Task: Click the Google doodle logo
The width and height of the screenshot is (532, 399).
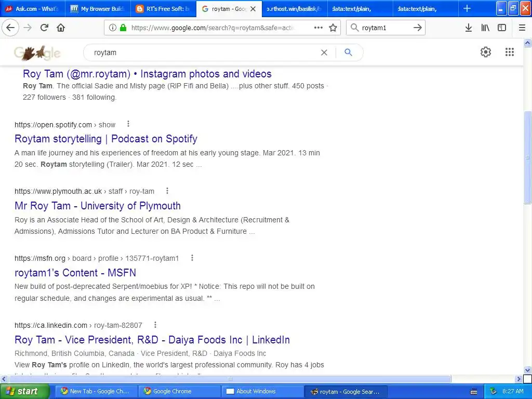Action: click(37, 53)
